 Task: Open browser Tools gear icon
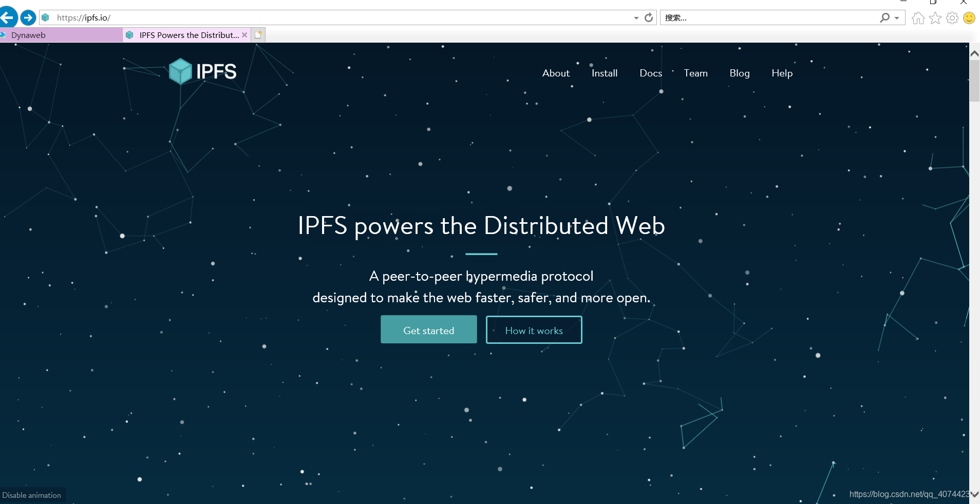pyautogui.click(x=952, y=18)
